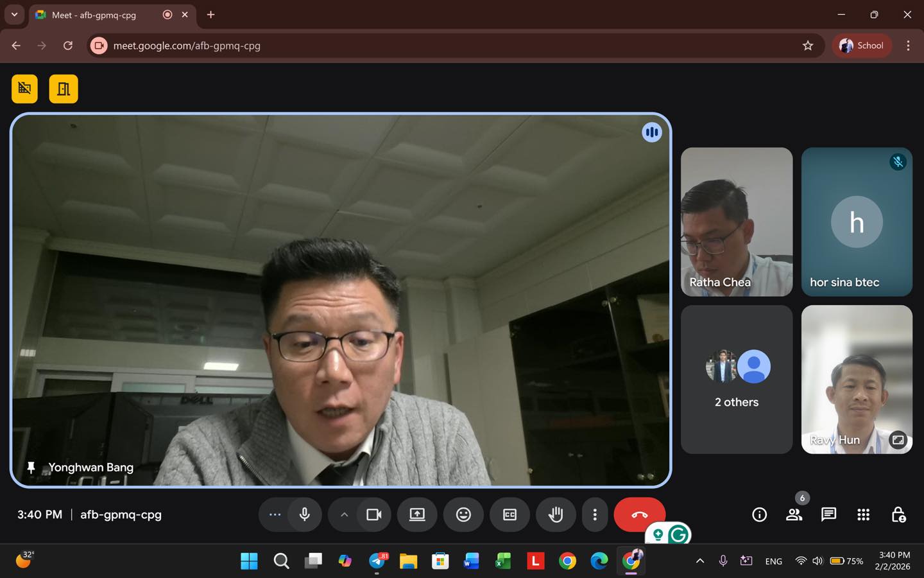Open a new browser tab
Viewport: 924px width, 578px height.
[x=210, y=14]
